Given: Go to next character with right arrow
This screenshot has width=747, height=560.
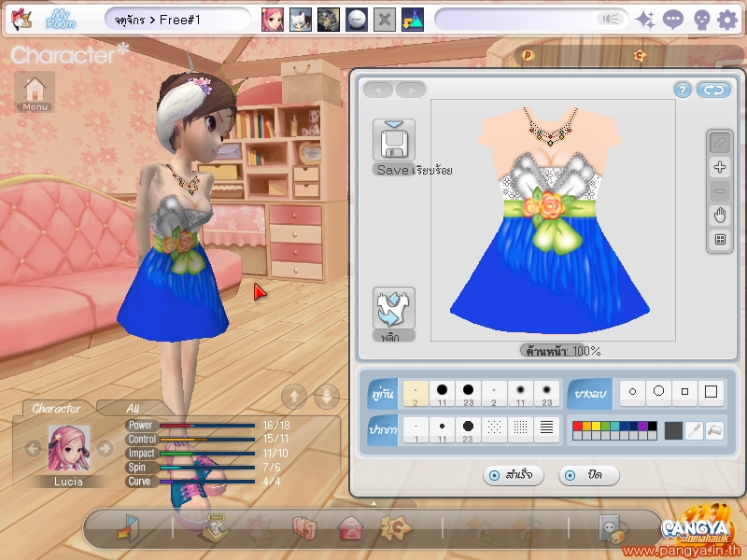Looking at the screenshot, I should pyautogui.click(x=105, y=448).
